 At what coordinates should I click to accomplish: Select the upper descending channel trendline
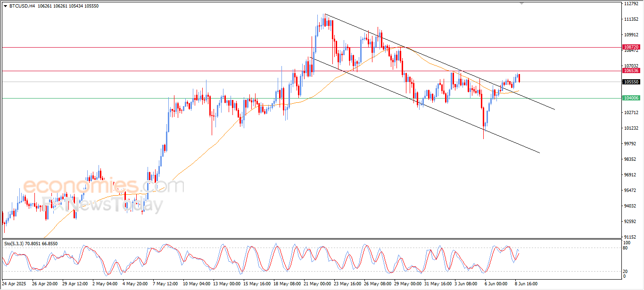440,61
